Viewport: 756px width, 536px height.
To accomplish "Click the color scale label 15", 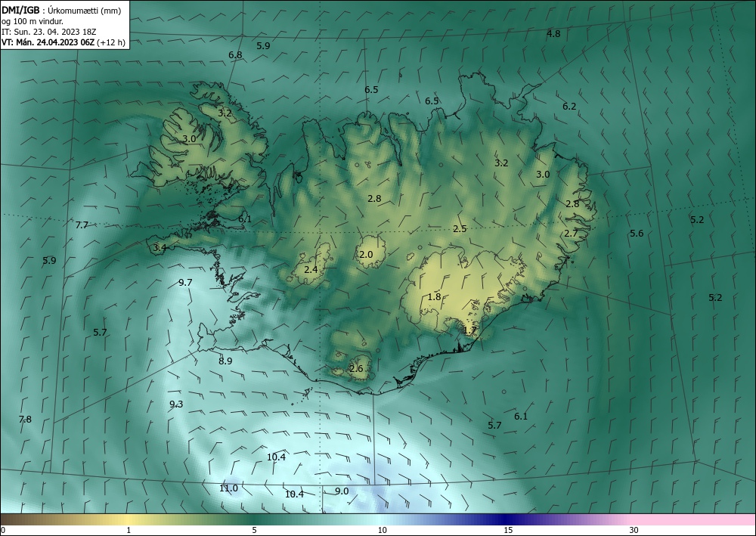I will 508,530.
